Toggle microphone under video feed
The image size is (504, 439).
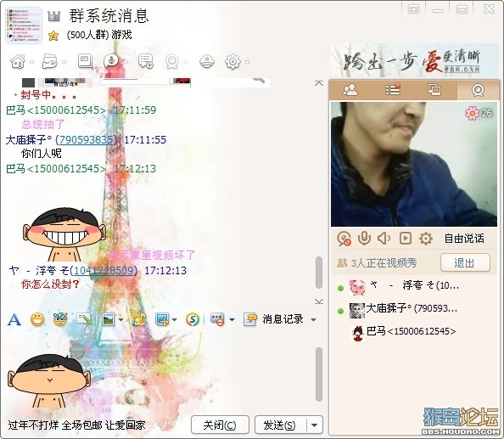[x=364, y=239]
